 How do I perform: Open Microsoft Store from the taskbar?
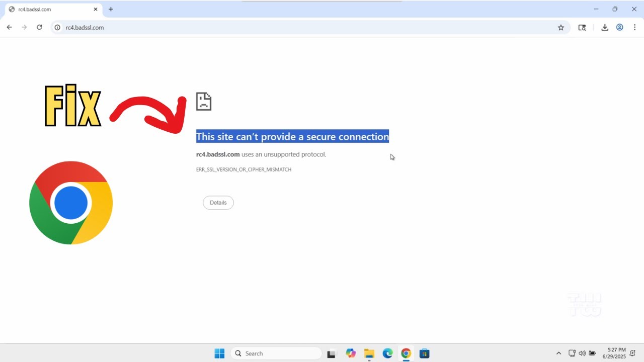click(x=424, y=353)
